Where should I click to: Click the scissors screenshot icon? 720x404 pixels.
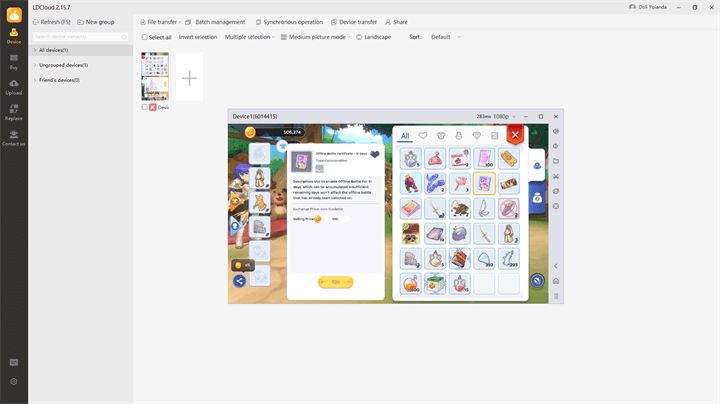[x=556, y=176]
